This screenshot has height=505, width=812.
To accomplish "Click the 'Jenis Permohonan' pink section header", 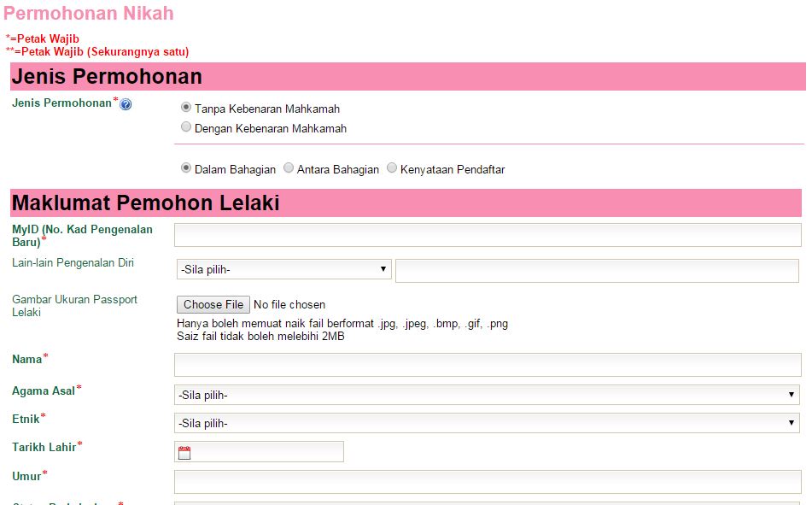I will click(x=408, y=76).
